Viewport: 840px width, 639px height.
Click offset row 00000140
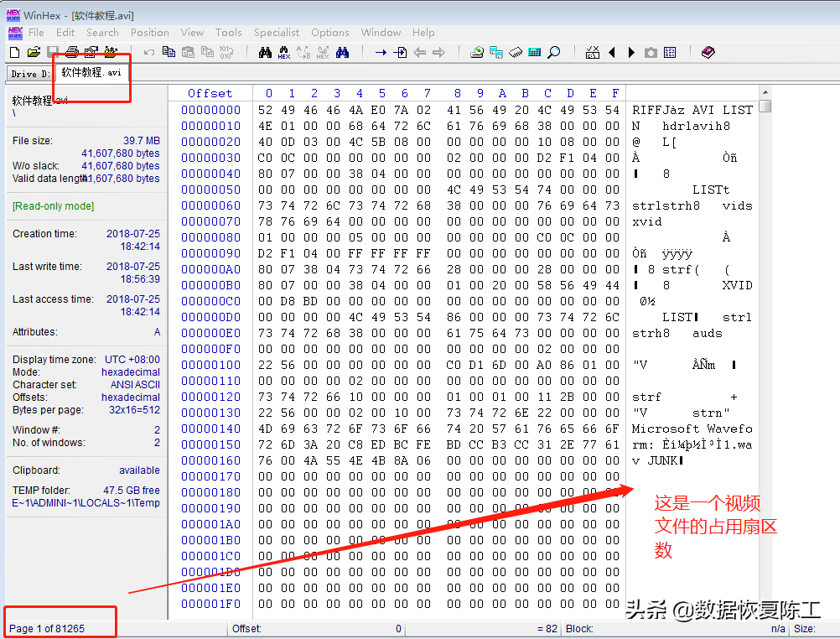point(210,429)
